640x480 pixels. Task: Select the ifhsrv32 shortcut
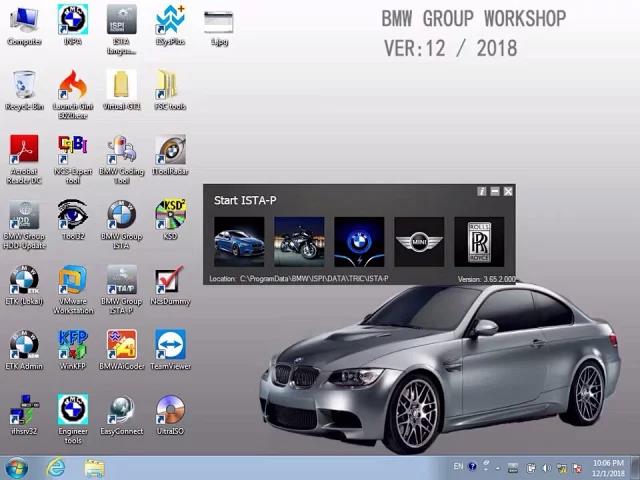point(24,415)
